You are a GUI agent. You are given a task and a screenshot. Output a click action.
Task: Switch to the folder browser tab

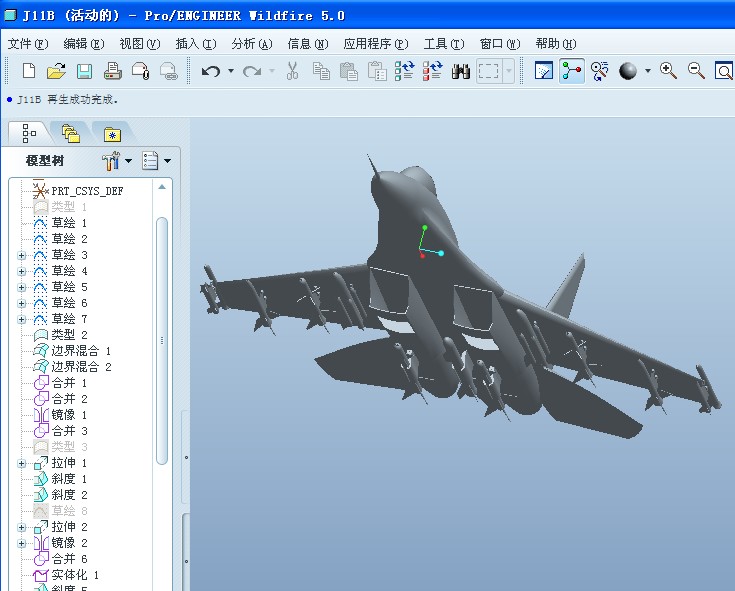pyautogui.click(x=70, y=133)
